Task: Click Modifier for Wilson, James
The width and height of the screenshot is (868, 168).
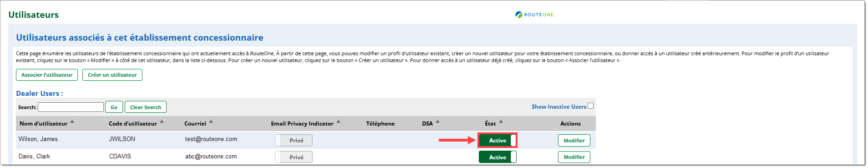Action: pos(574,141)
